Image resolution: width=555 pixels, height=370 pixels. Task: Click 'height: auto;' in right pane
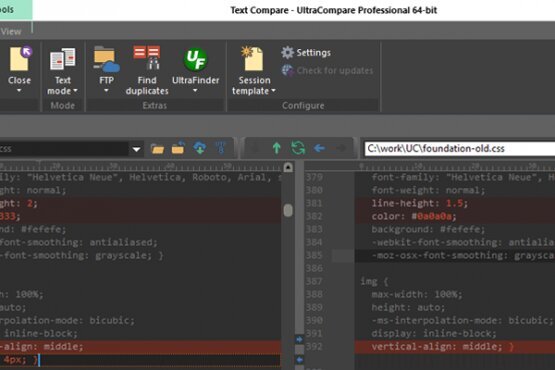coord(408,307)
